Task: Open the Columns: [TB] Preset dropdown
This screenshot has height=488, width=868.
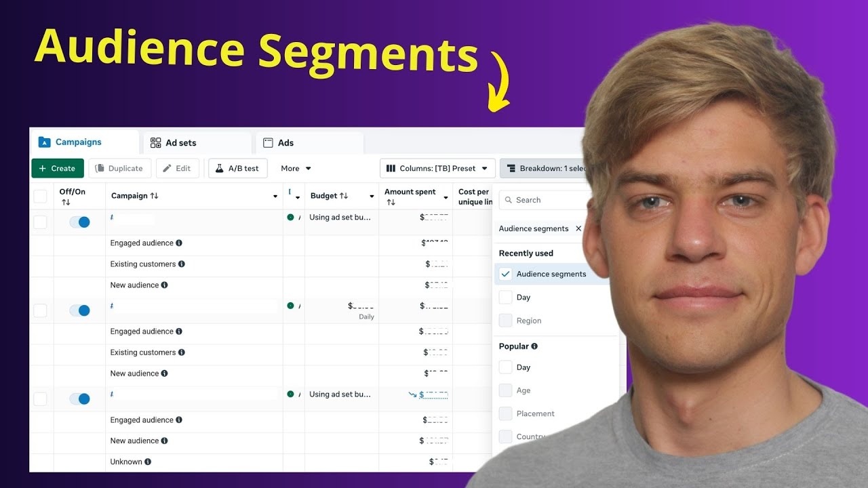Action: click(437, 168)
